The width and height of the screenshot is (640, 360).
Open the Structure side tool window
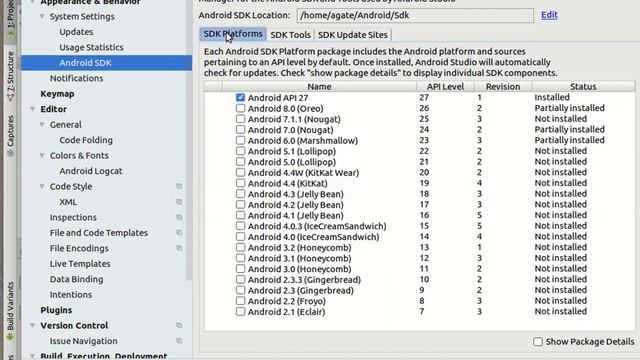point(10,76)
